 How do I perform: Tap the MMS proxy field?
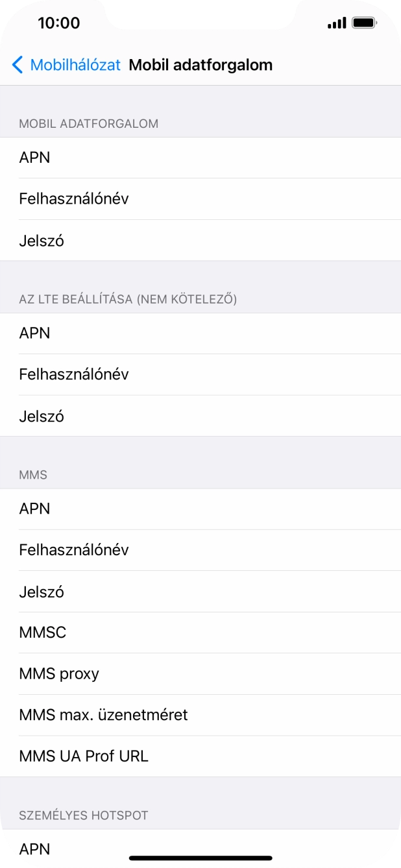pyautogui.click(x=200, y=674)
